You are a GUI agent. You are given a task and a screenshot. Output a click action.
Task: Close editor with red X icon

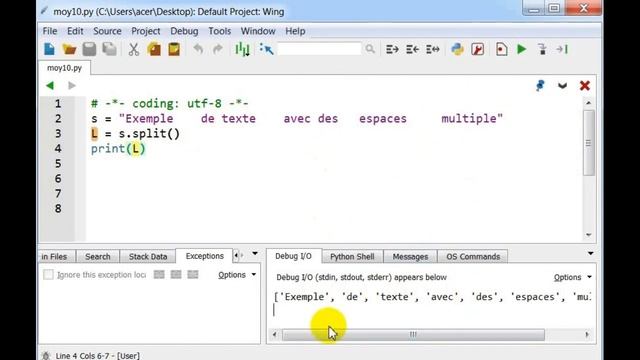tap(584, 85)
